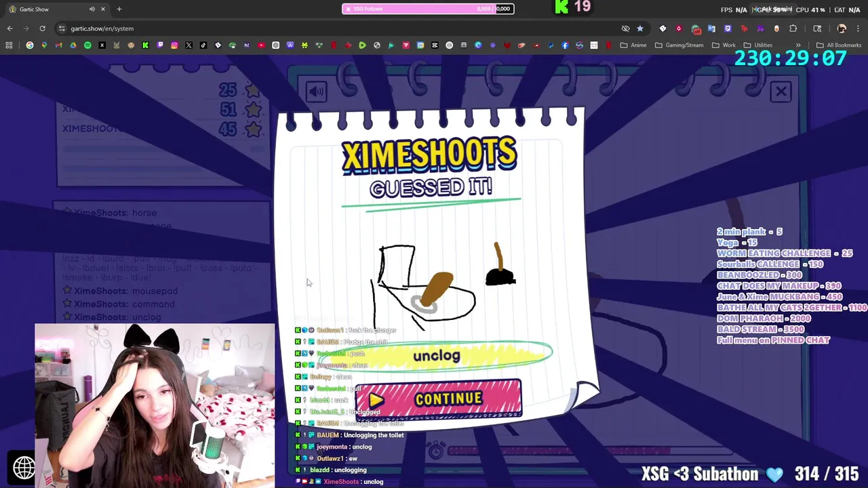Open the YouTube bookmark
868x488 pixels.
coord(261,45)
